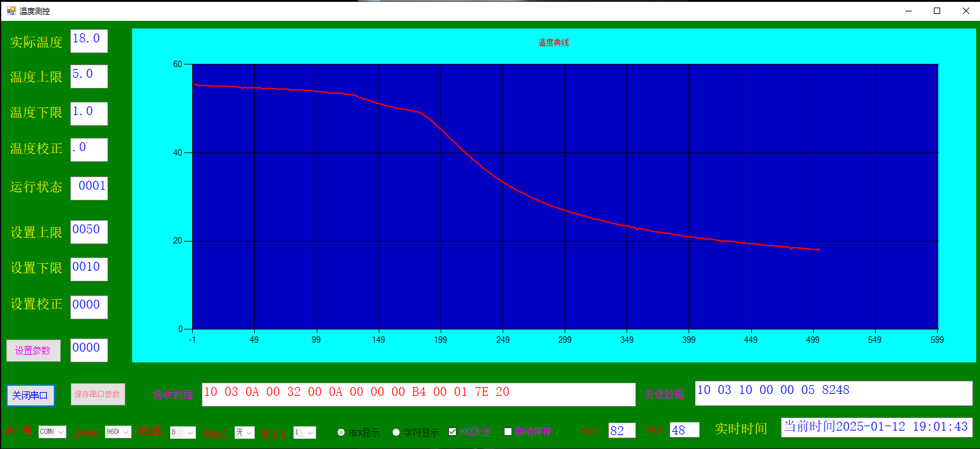The width and height of the screenshot is (980, 449).
Task: Open the 校验位 parity dropdown
Action: 245,433
